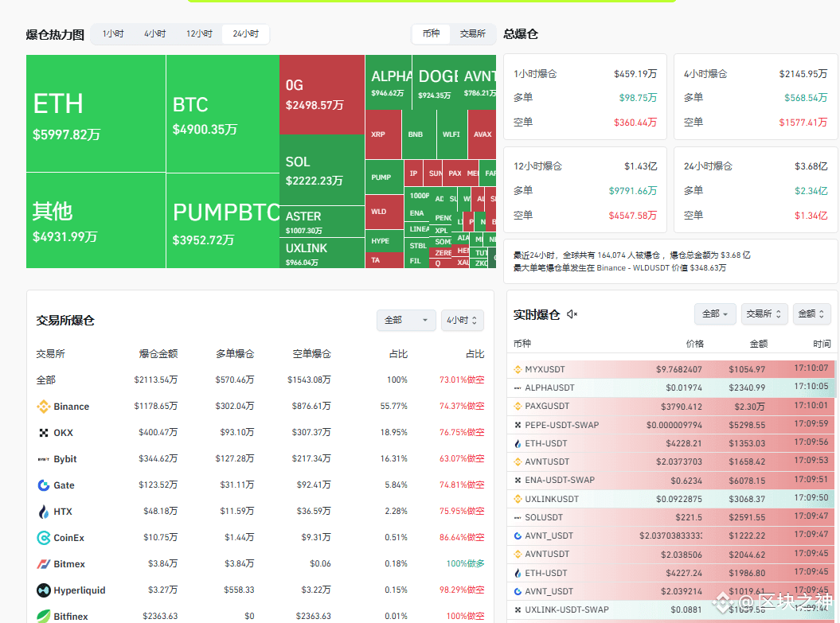Click the Bitfinex leaf logo
The height and width of the screenshot is (623, 840).
(43, 616)
